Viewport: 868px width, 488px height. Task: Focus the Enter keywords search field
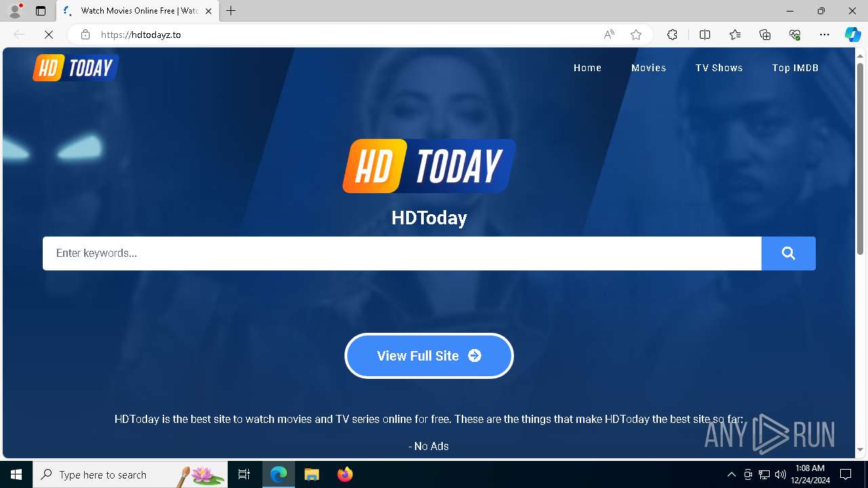pos(402,253)
